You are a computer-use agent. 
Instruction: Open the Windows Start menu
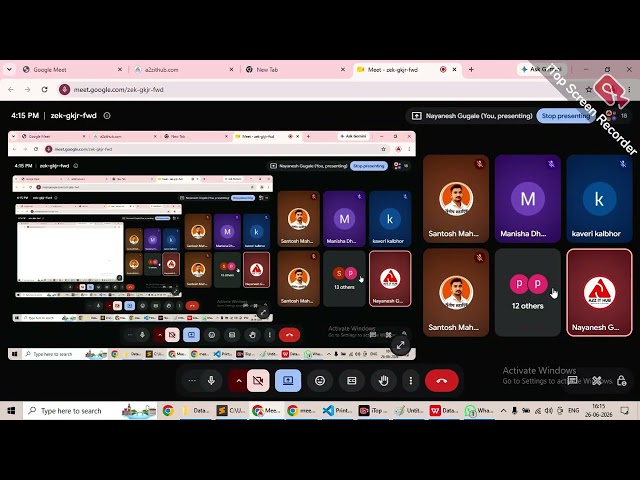(x=11, y=411)
